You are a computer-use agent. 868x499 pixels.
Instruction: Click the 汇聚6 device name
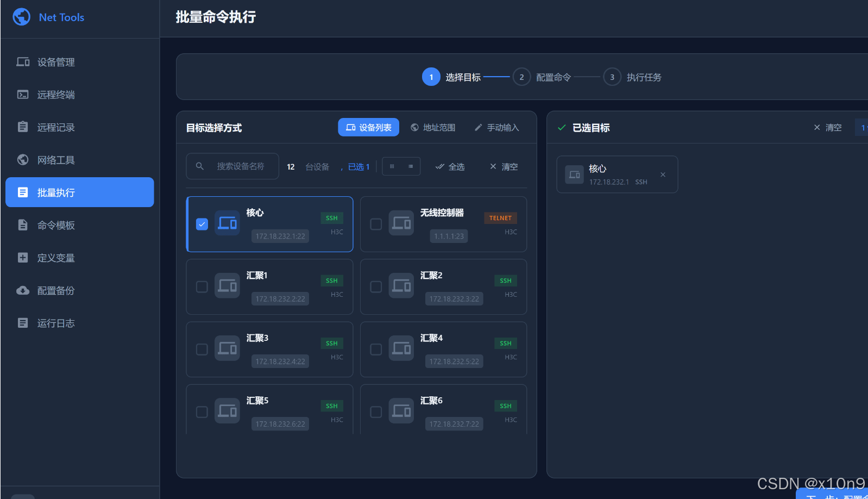pos(431,400)
